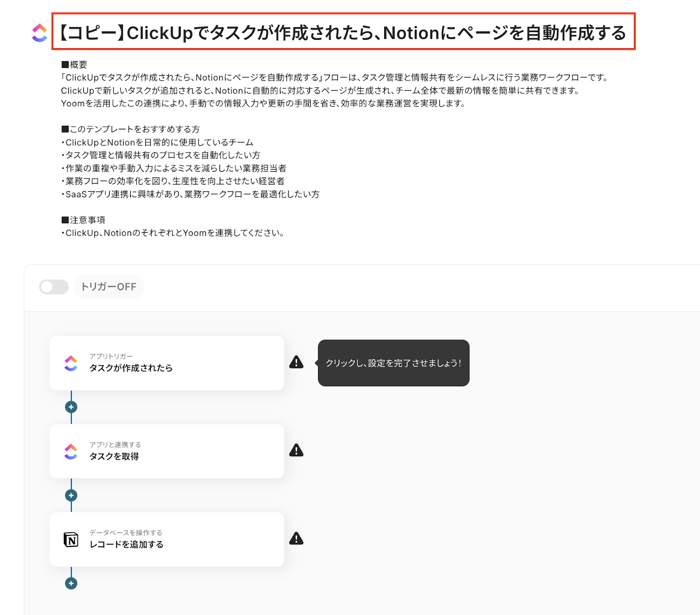Screen dimensions: 700x615
Task: Click the アプリトリガー label text
Action: [111, 356]
